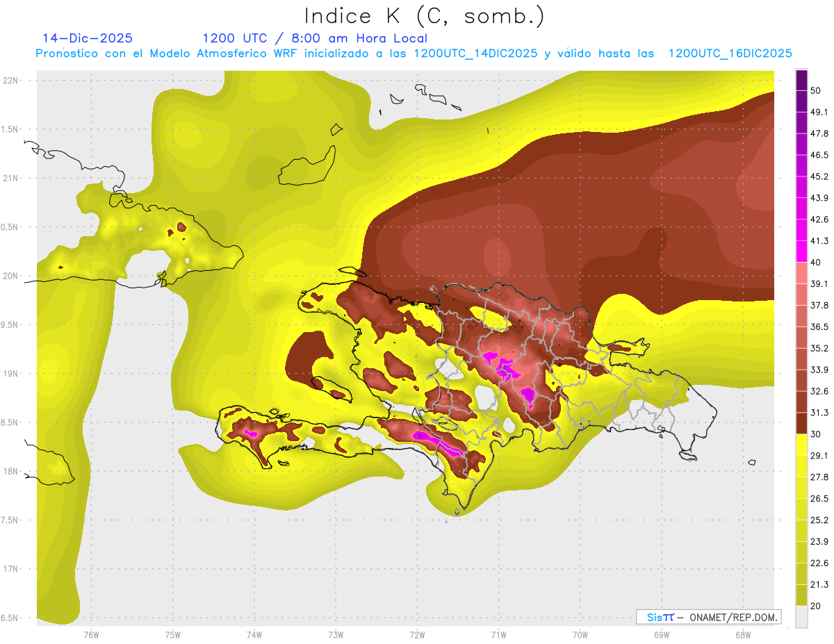This screenshot has width=834, height=644.
Task: Select the date text "14-Dic-2025"
Action: [x=88, y=38]
